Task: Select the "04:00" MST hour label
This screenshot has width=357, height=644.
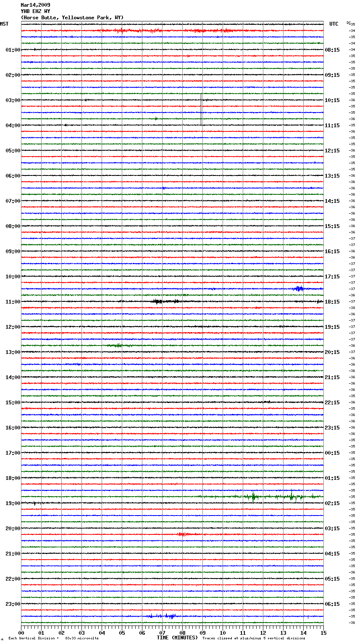Action: [x=13, y=126]
